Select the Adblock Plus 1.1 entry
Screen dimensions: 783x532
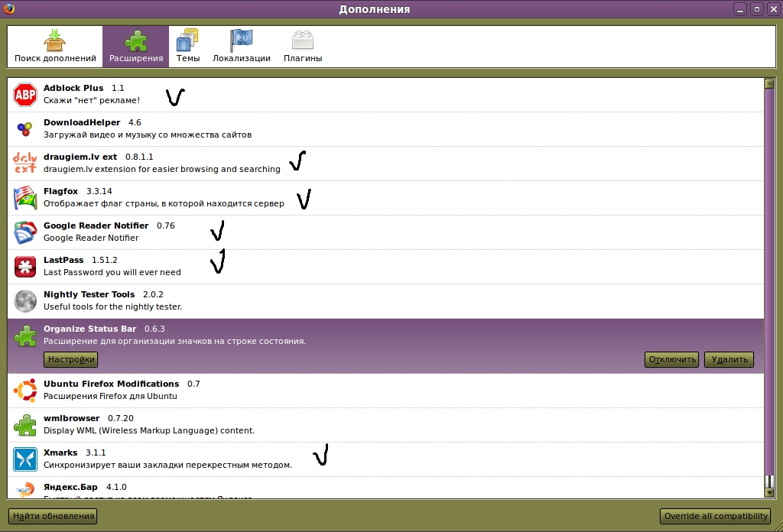coord(385,94)
